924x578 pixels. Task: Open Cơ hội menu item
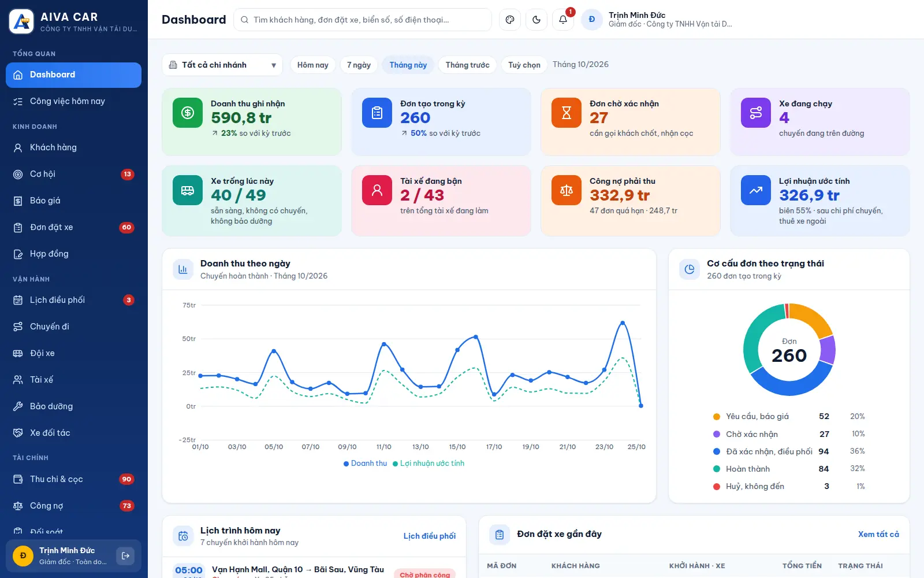tap(73, 174)
